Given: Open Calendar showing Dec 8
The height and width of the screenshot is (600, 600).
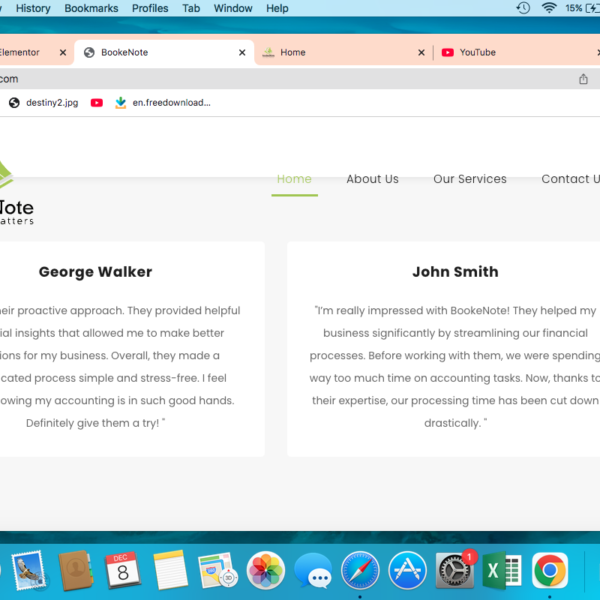Looking at the screenshot, I should click(123, 571).
